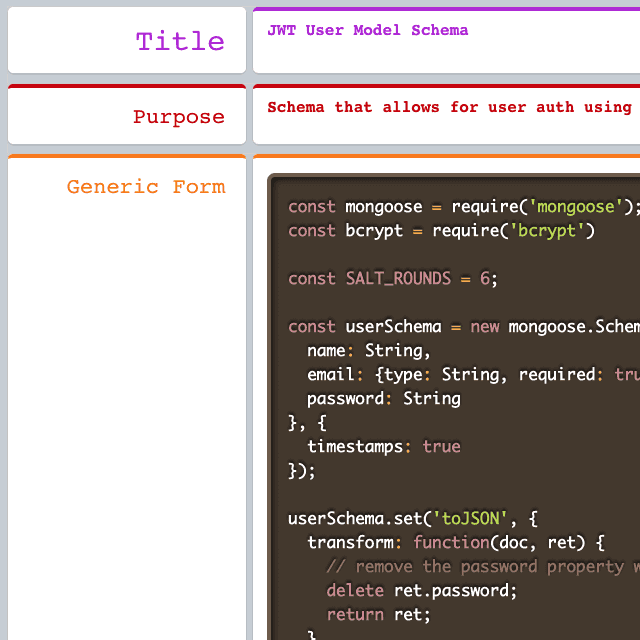Click the '// remove the password property' comment
The height and width of the screenshot is (640, 640).
(483, 567)
